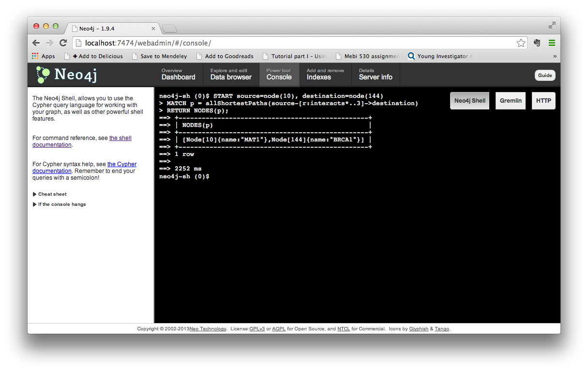Switch console to Gremlin

coord(511,101)
